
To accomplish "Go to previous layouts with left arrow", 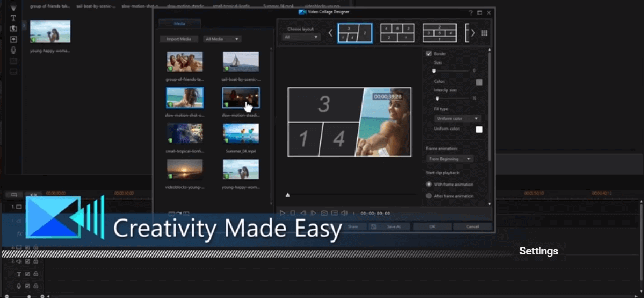I will pyautogui.click(x=331, y=33).
